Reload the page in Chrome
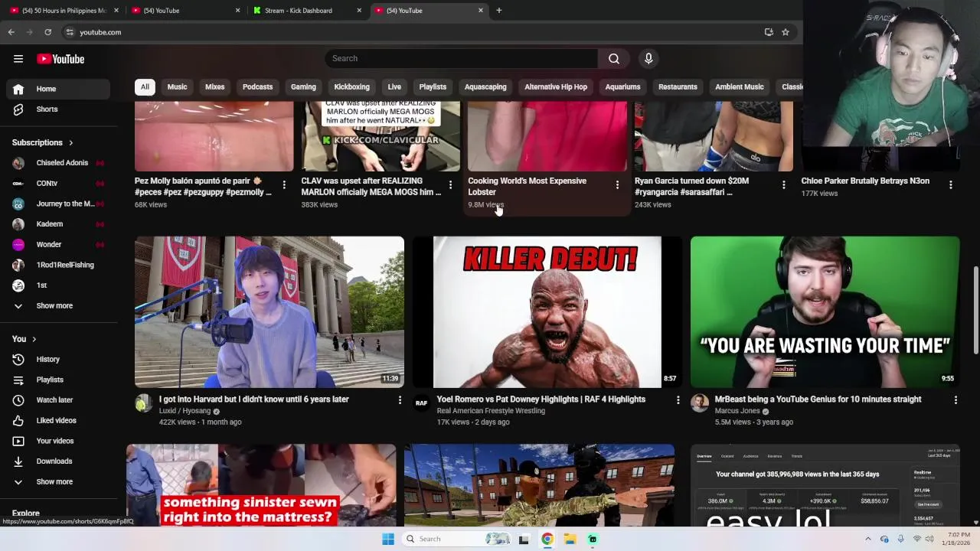The height and width of the screenshot is (551, 980). [47, 32]
